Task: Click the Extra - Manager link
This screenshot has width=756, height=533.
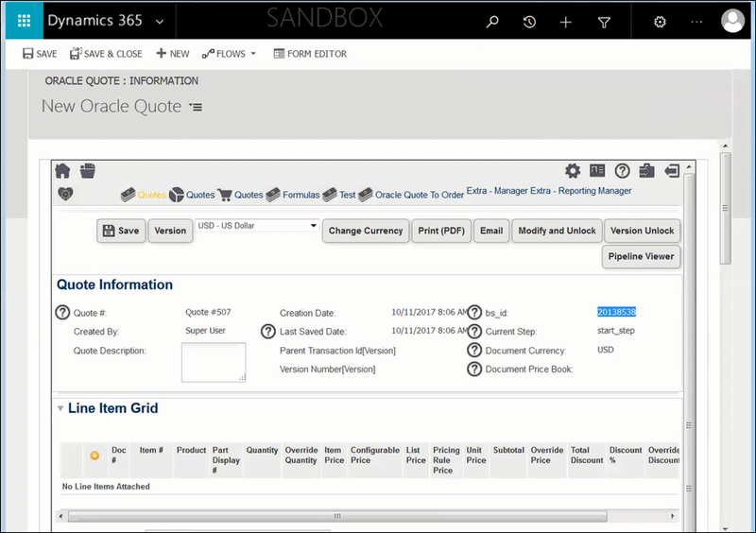Action: (498, 191)
